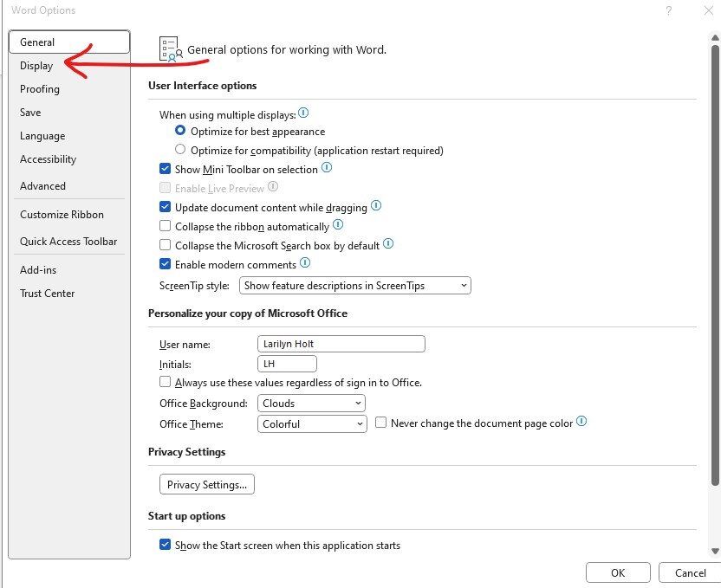Click info icon beside multiple displays label

coord(303,113)
